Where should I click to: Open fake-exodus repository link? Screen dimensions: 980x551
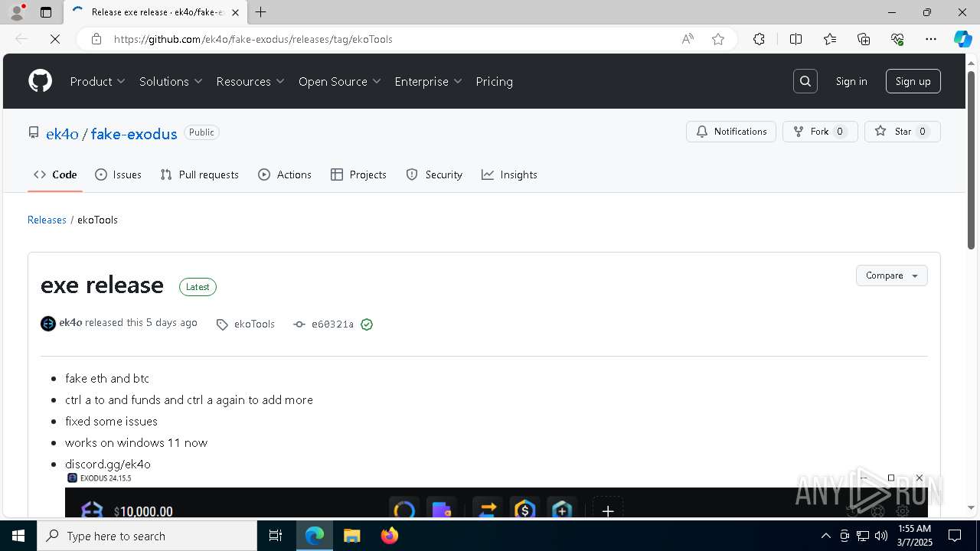click(x=134, y=133)
